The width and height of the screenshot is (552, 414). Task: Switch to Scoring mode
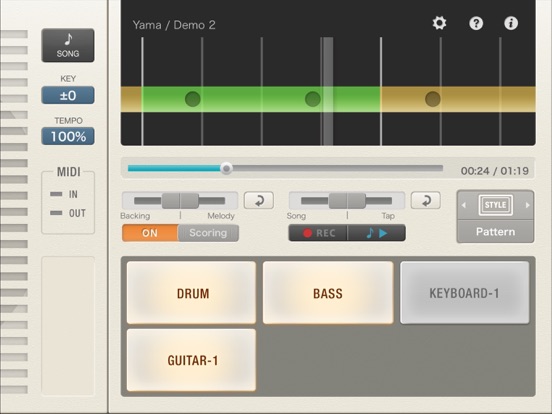pyautogui.click(x=208, y=233)
